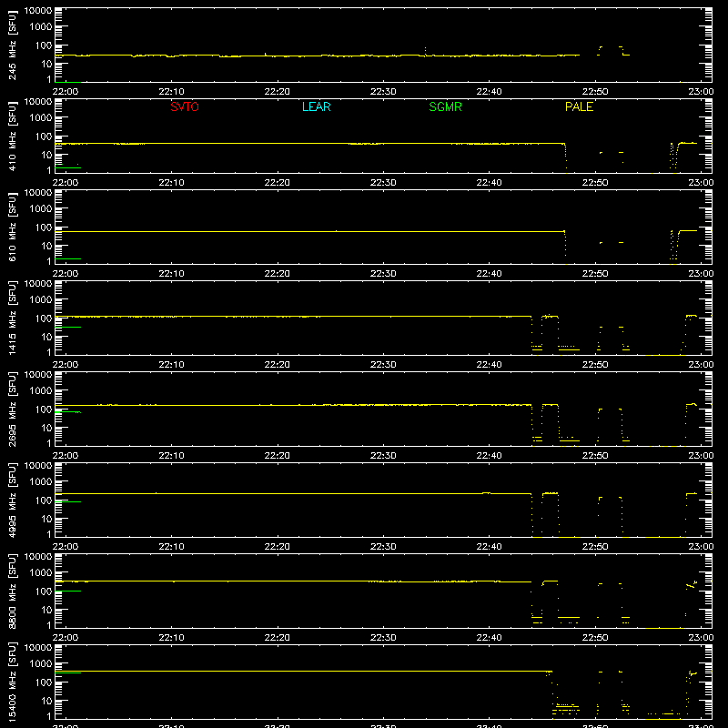Click the '10' tick of the 1415 MHz panel
Viewport: 728px width, 728px height.
(46, 337)
